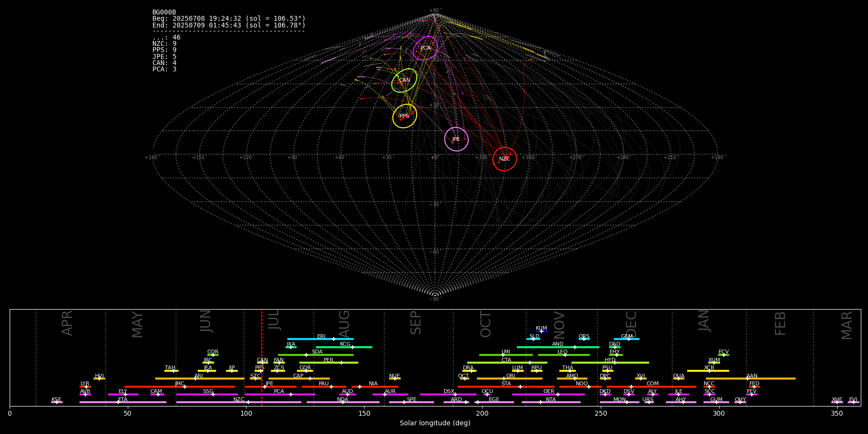
Task: Select the EVI shower bar at far right
Action: click(x=853, y=402)
